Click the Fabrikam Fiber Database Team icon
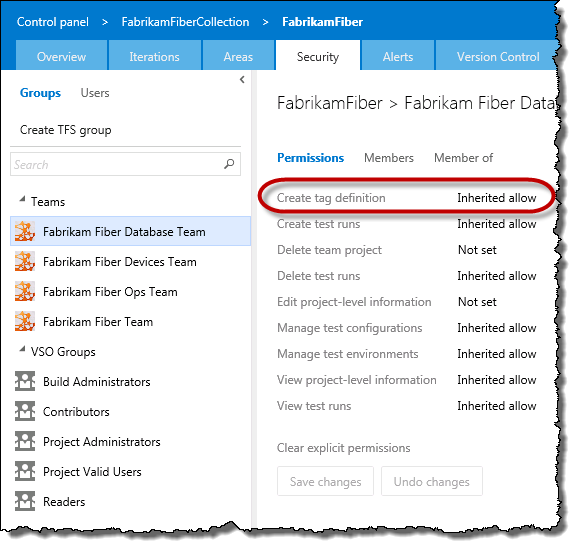Image resolution: width=577 pixels, height=548 pixels. pos(25,231)
